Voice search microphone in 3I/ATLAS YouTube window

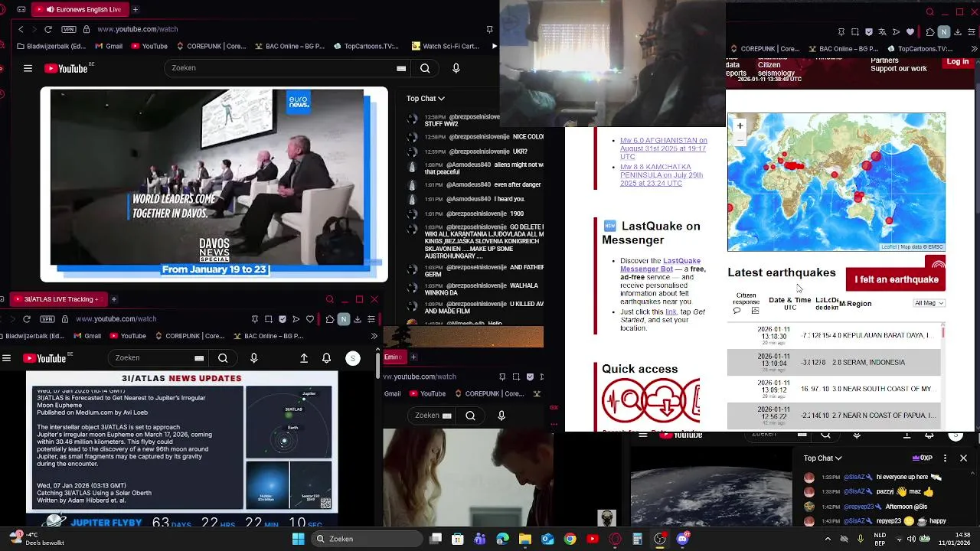point(254,358)
